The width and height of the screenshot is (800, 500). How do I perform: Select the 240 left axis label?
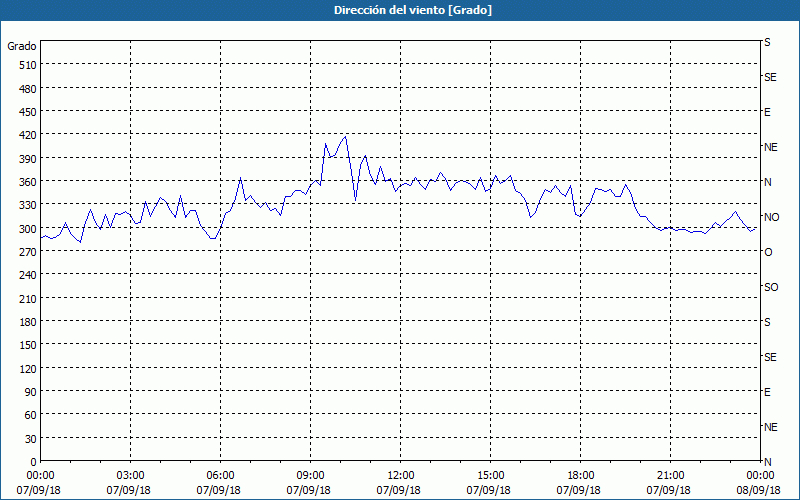[x=28, y=275]
